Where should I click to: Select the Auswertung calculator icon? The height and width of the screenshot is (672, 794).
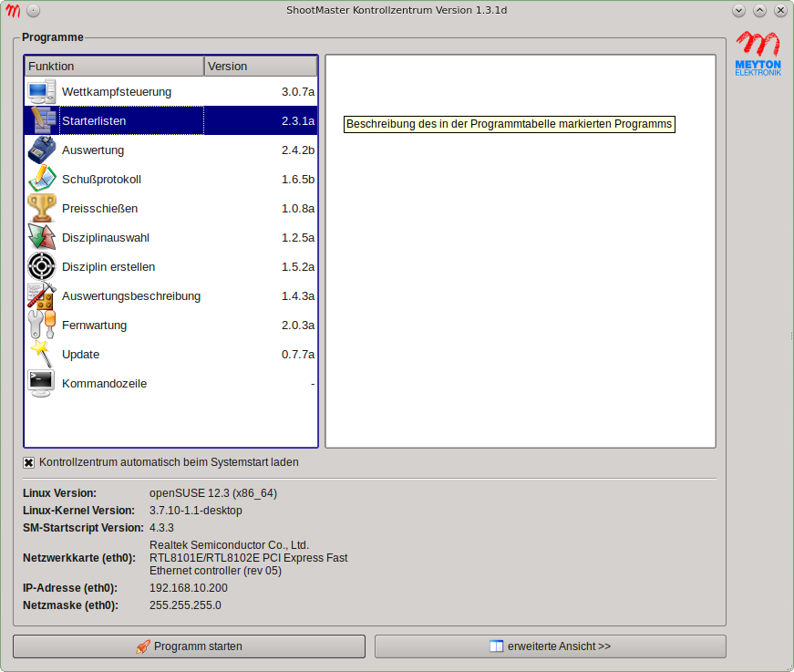click(x=41, y=150)
